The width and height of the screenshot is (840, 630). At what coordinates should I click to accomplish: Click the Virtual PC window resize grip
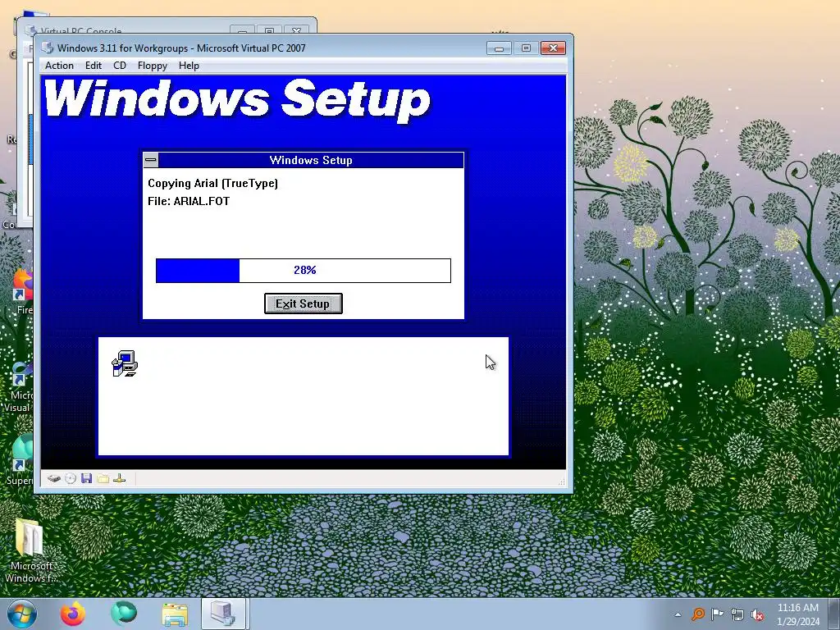pos(561,482)
